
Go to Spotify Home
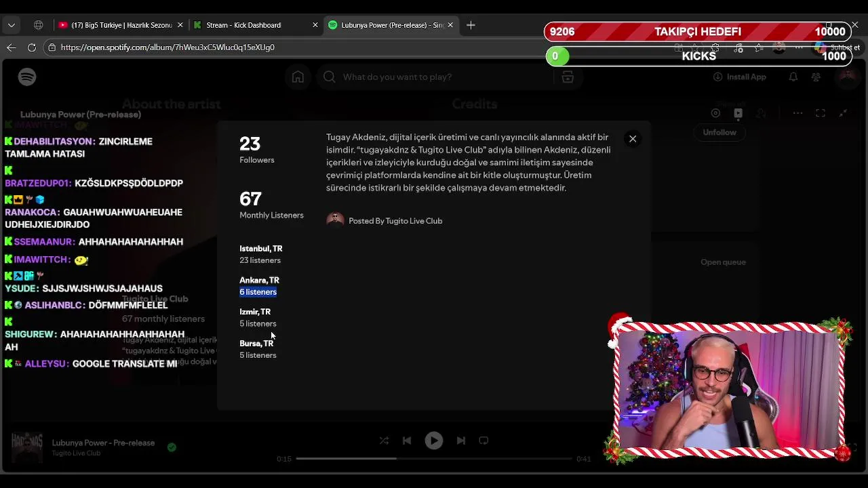tap(298, 77)
